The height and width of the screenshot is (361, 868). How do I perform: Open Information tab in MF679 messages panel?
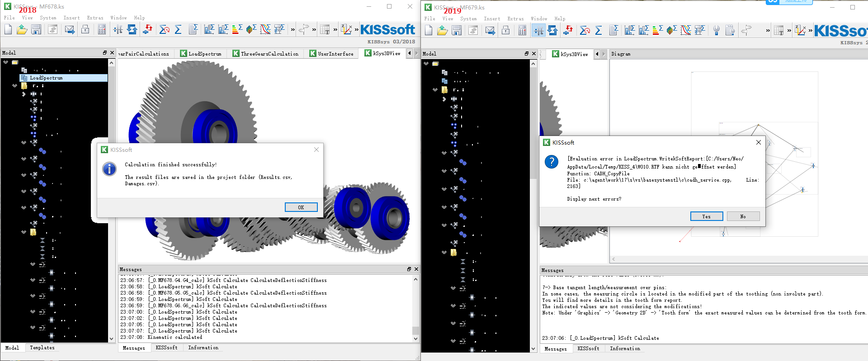click(625, 349)
